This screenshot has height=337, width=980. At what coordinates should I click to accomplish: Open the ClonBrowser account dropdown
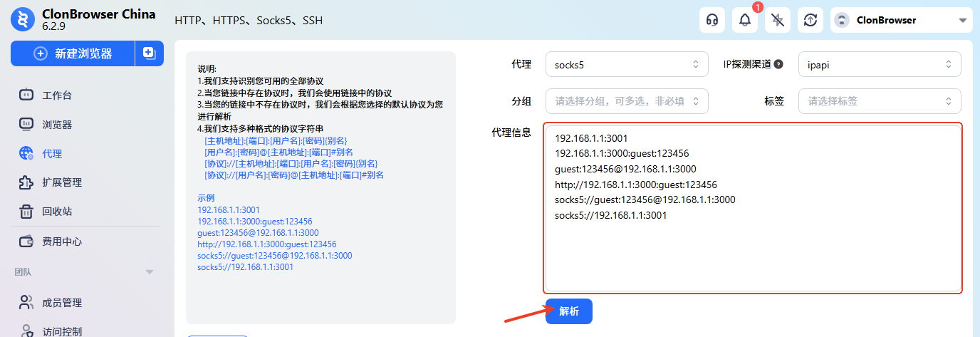pos(902,20)
